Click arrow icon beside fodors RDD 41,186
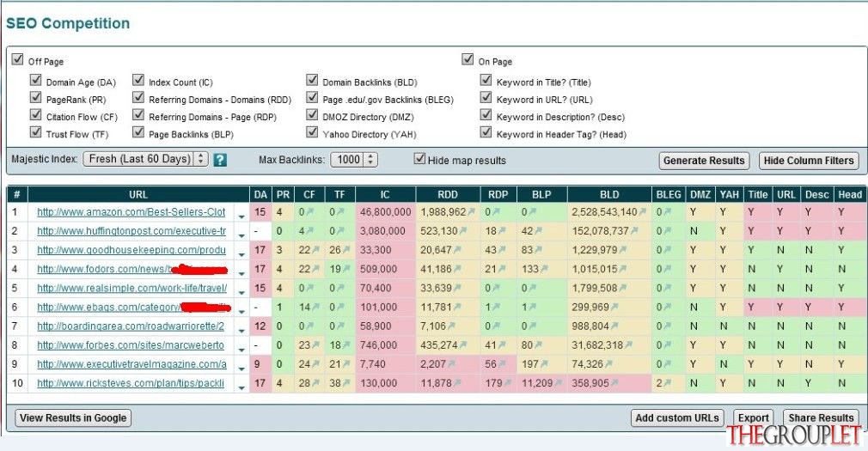The width and height of the screenshot is (868, 451). (x=458, y=269)
